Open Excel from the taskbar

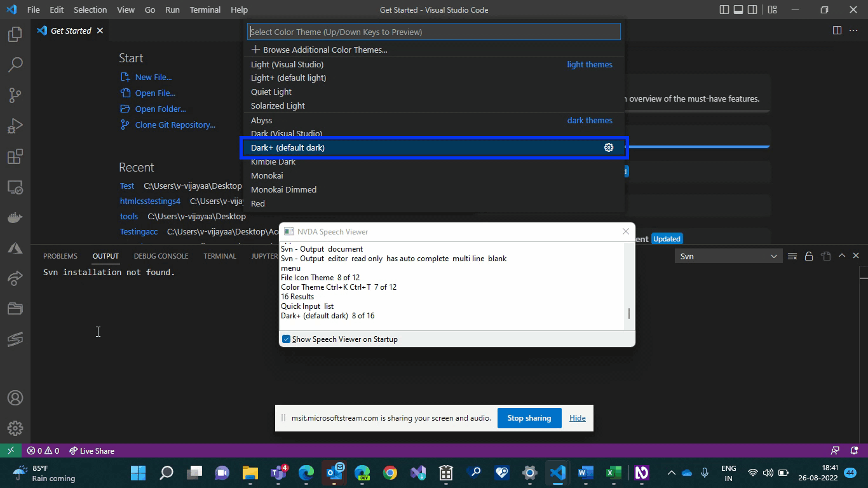tap(613, 473)
